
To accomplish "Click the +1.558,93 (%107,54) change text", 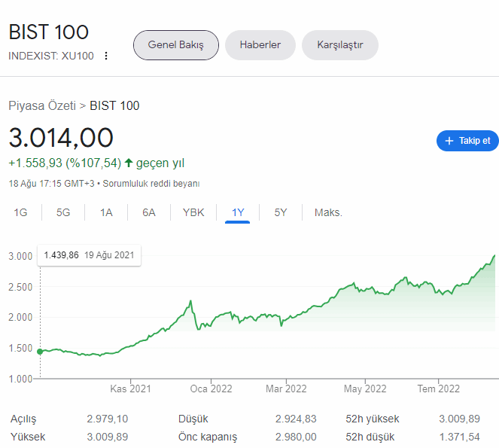I will click(x=65, y=163).
